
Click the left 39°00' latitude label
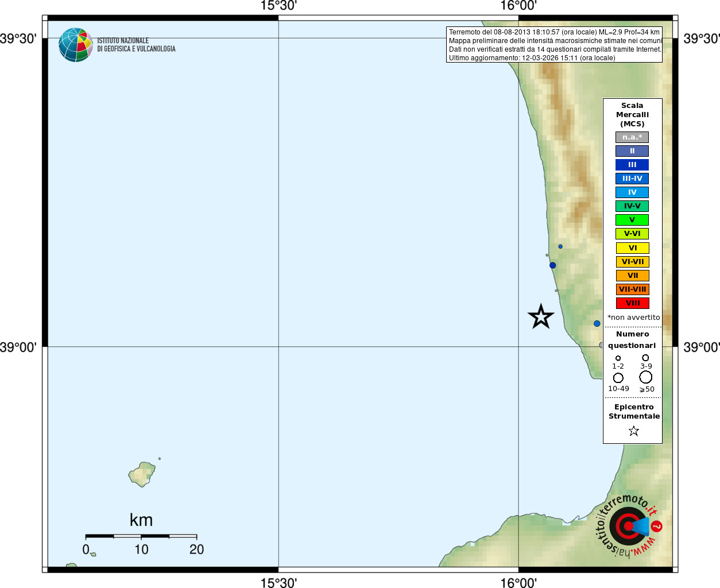pyautogui.click(x=18, y=347)
